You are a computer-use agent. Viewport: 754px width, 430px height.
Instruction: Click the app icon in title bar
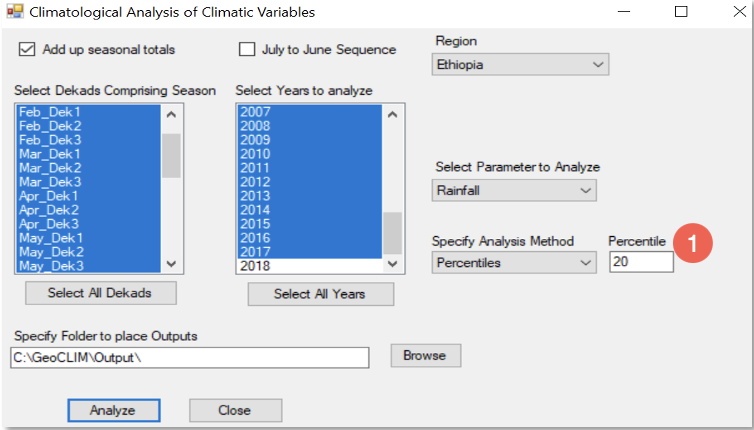[15, 12]
